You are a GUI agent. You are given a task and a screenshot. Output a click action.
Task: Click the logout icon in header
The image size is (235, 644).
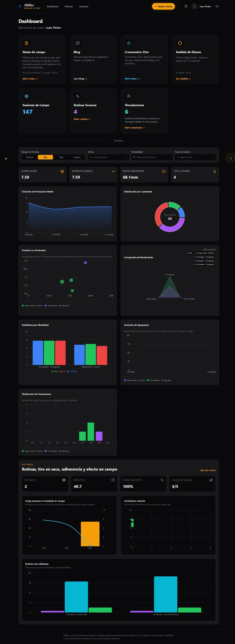click(x=217, y=6)
